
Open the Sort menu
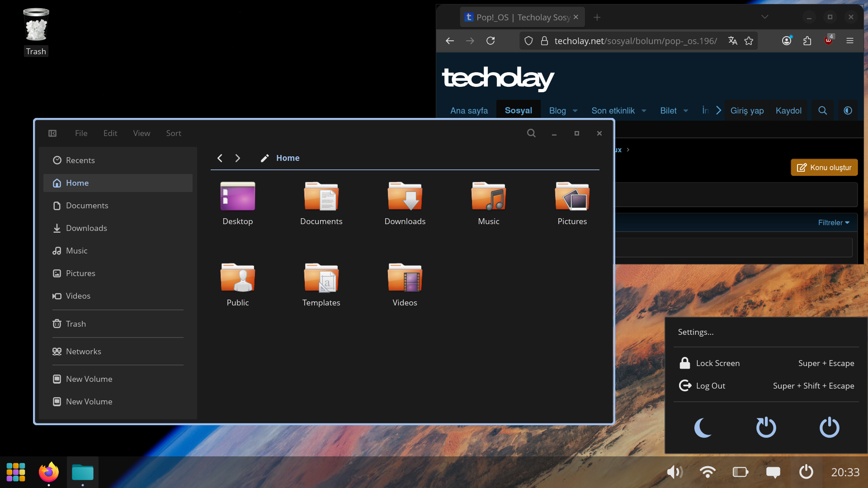(x=174, y=133)
